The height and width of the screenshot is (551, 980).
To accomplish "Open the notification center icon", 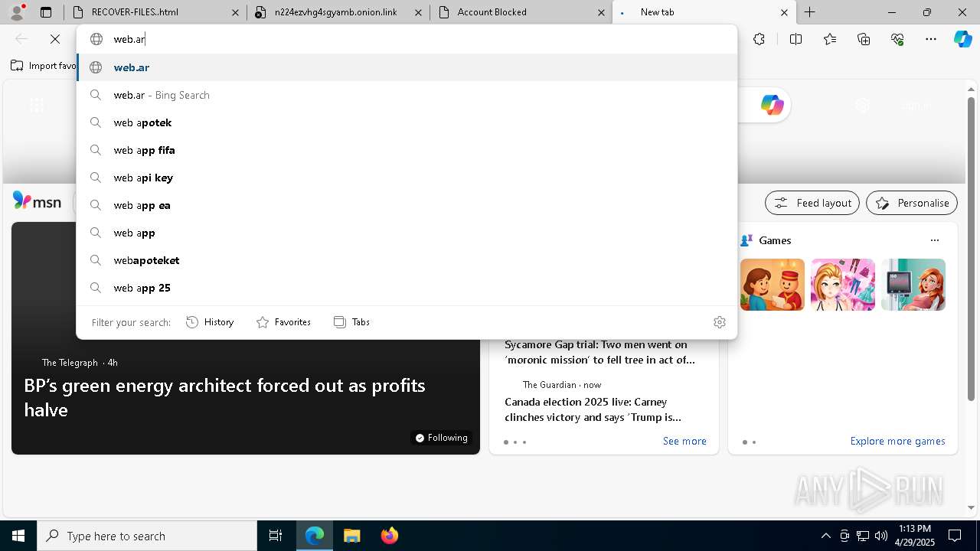I will 955,536.
